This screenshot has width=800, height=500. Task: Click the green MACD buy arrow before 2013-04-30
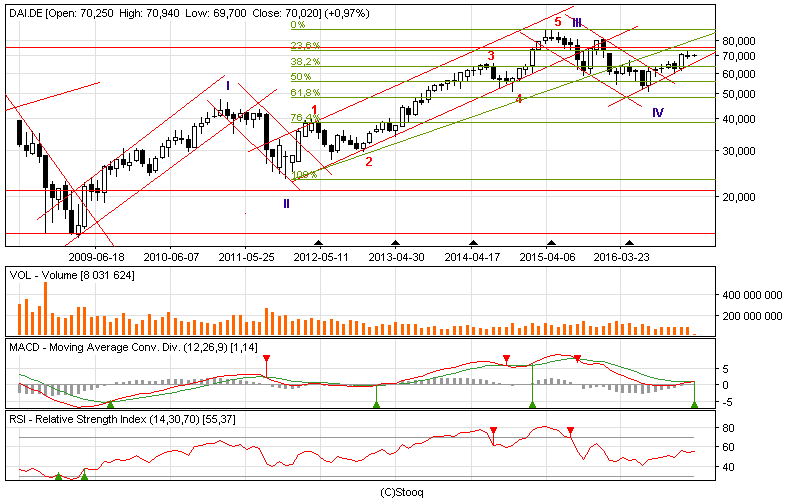(377, 405)
